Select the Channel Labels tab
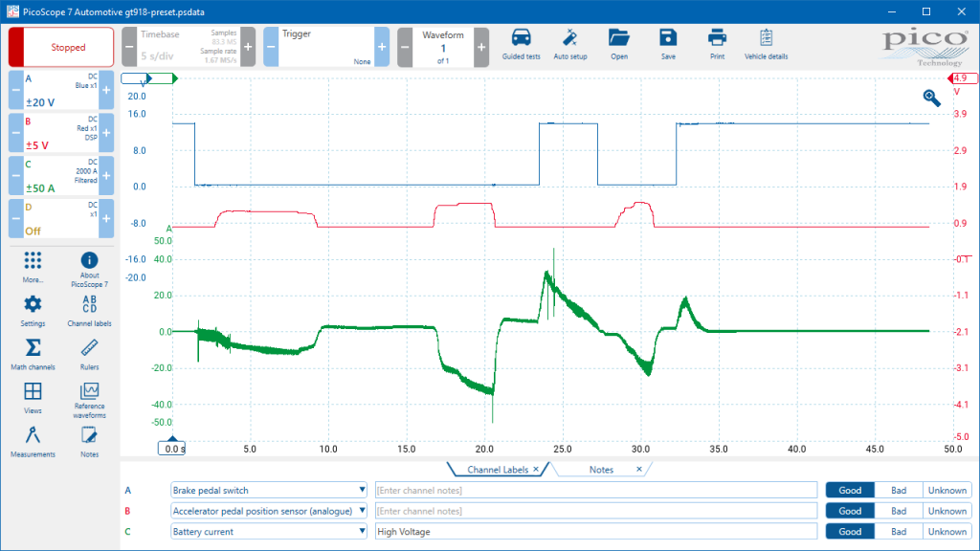 click(x=498, y=470)
